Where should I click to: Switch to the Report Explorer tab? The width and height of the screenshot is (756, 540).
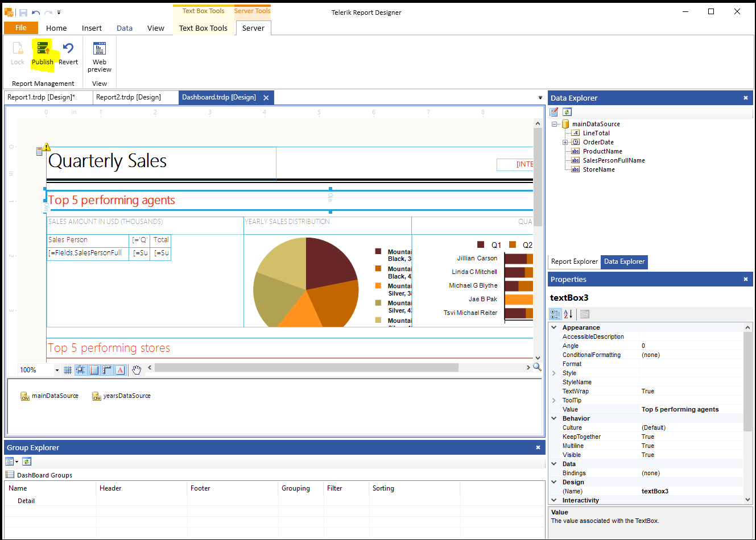(574, 261)
